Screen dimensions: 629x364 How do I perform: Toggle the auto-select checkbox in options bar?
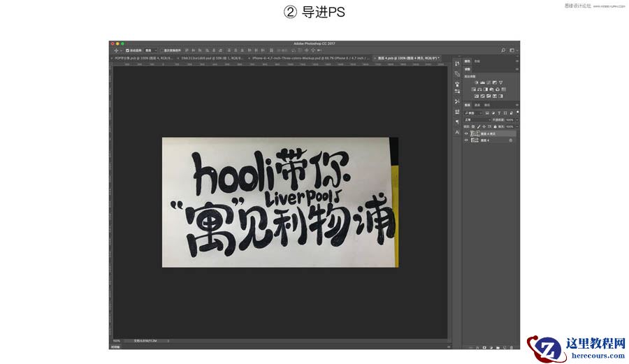(x=128, y=50)
